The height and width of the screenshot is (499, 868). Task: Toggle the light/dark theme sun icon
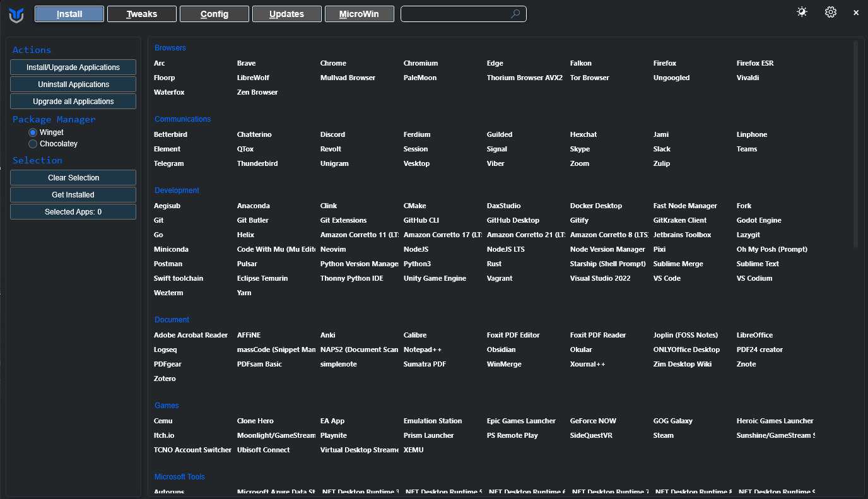click(802, 12)
